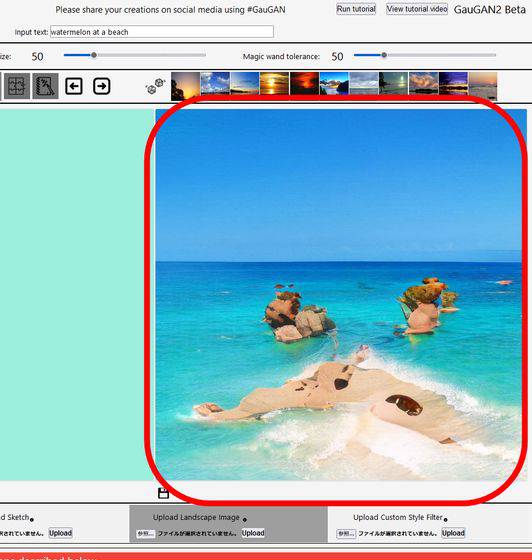Click the brush size slider handle
532x560 pixels.
pyautogui.click(x=94, y=55)
